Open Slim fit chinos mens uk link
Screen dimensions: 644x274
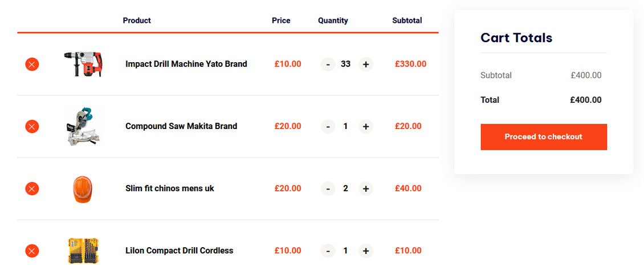(170, 188)
